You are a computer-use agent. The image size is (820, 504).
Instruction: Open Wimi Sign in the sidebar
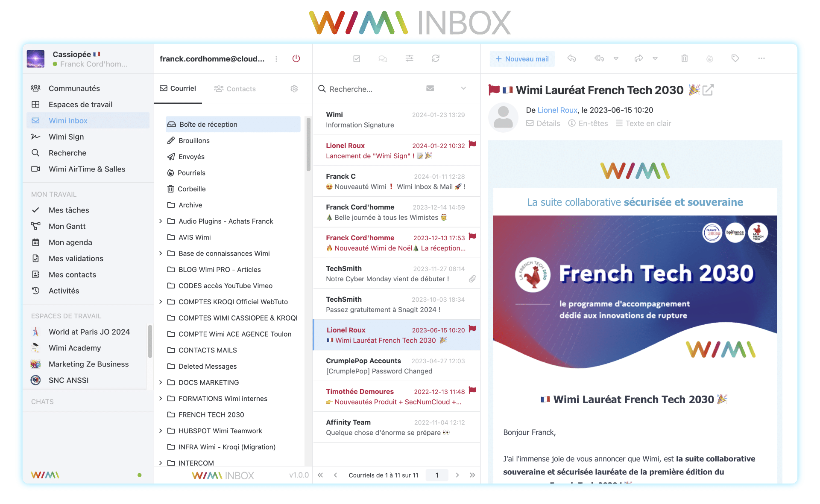coord(88,137)
